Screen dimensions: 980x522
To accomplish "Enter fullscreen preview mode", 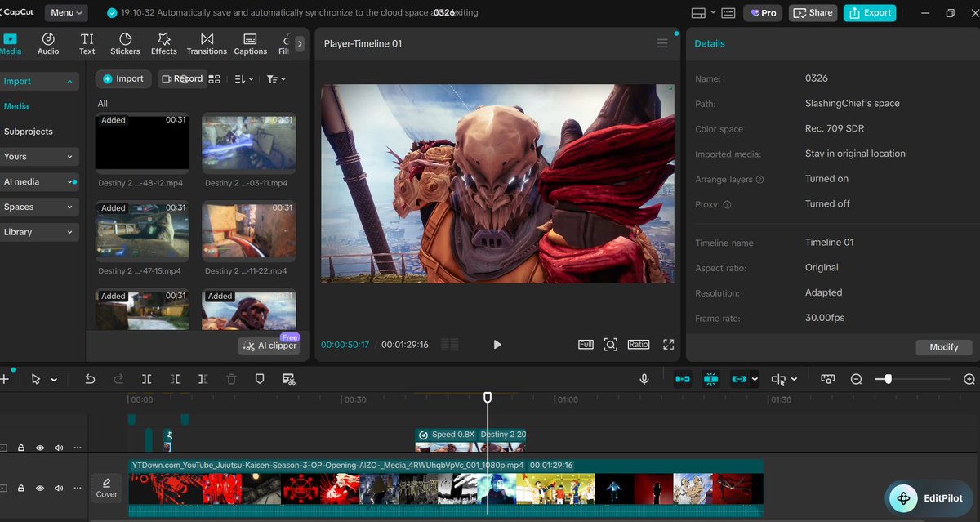I will (x=668, y=345).
